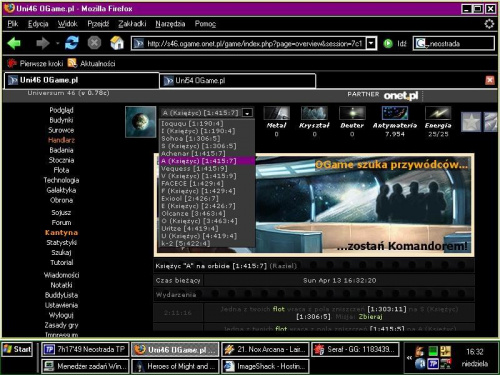Switch to Nox Arcana Winamp taskbar item
500x375 pixels.
click(x=265, y=349)
